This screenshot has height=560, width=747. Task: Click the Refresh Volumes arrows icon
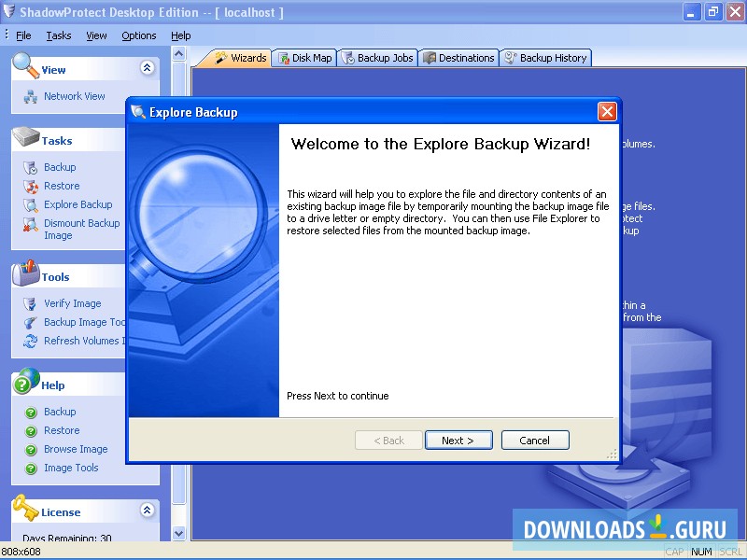[x=31, y=341]
